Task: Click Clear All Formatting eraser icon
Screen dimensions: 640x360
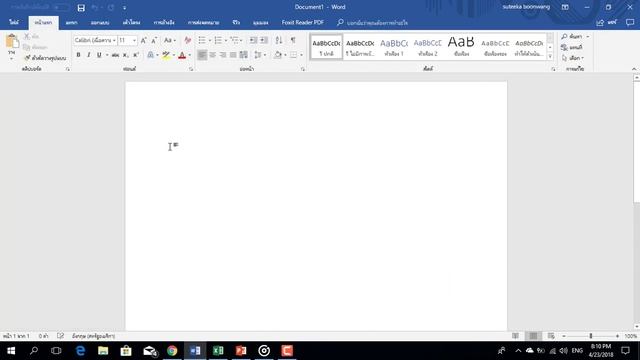Action: point(187,40)
